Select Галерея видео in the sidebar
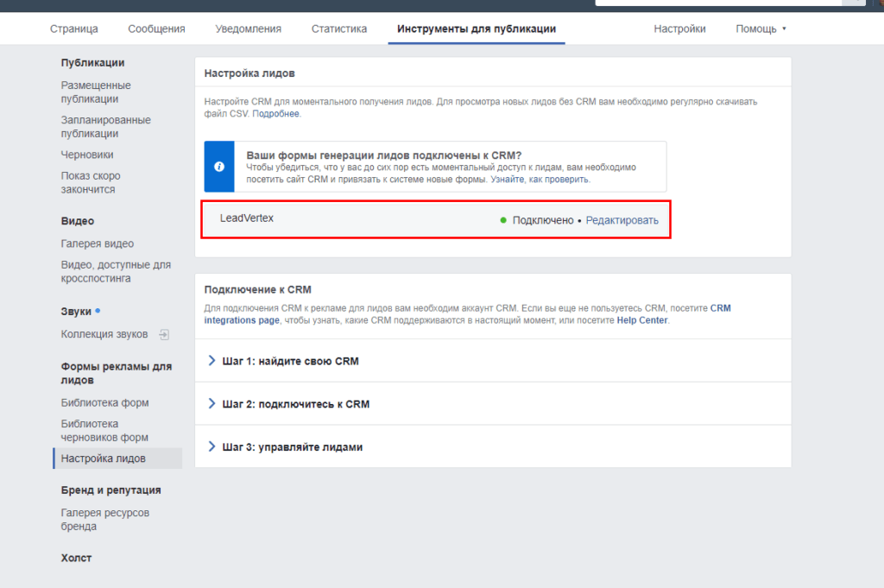Viewport: 884px width, 588px height. (x=98, y=243)
